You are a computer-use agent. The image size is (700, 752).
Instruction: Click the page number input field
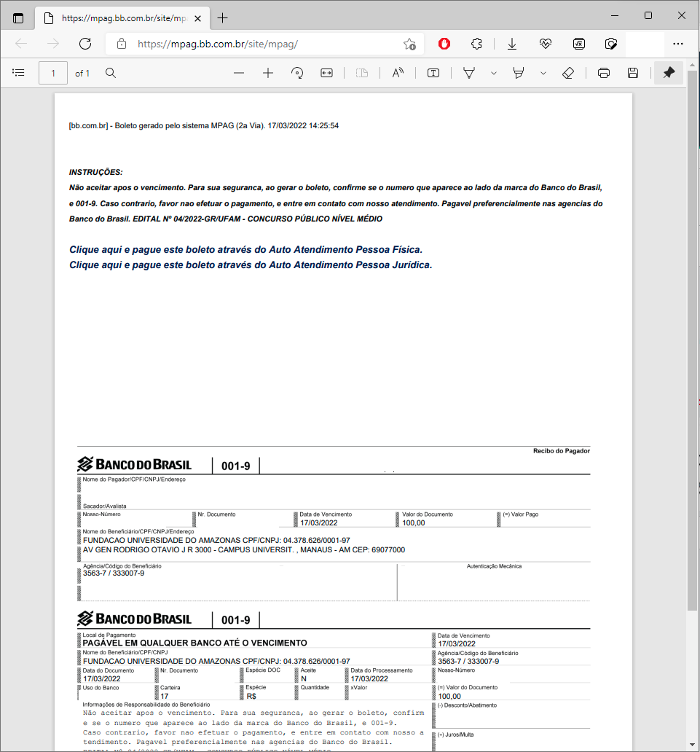[53, 73]
